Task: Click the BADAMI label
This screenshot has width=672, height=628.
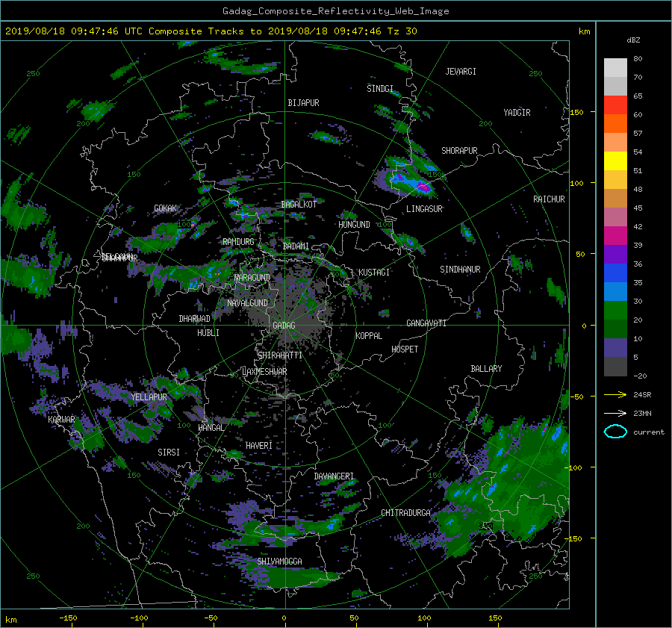Action: pyautogui.click(x=296, y=246)
